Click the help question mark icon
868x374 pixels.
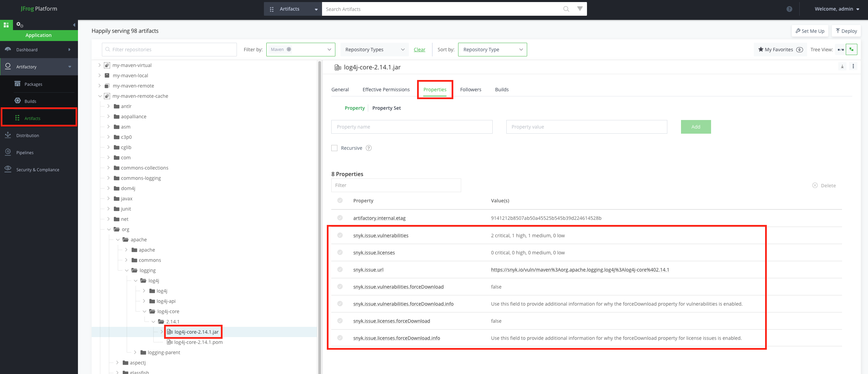point(789,9)
